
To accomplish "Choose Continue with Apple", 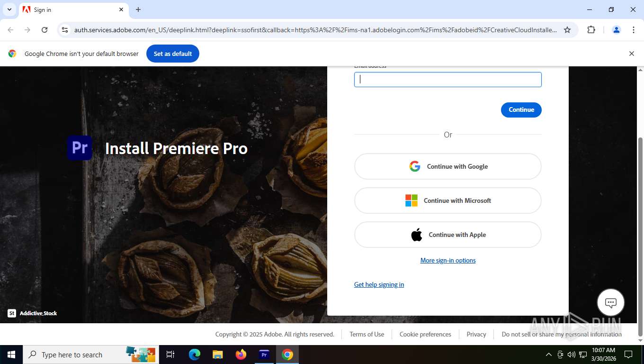I will click(x=447, y=235).
